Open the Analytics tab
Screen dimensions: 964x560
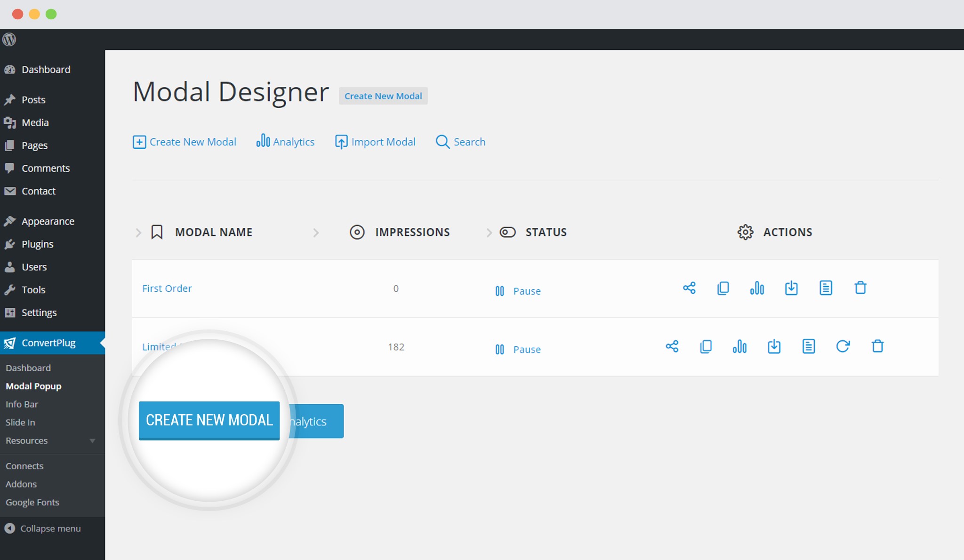click(286, 142)
